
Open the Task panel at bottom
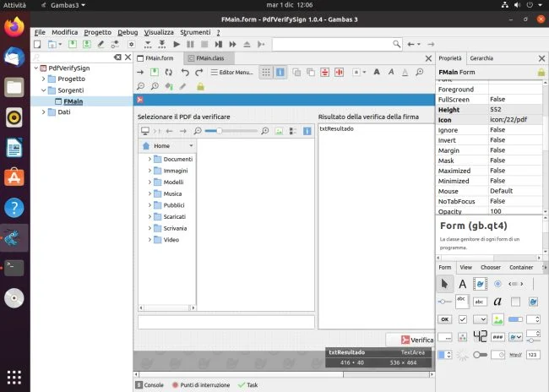coord(247,385)
